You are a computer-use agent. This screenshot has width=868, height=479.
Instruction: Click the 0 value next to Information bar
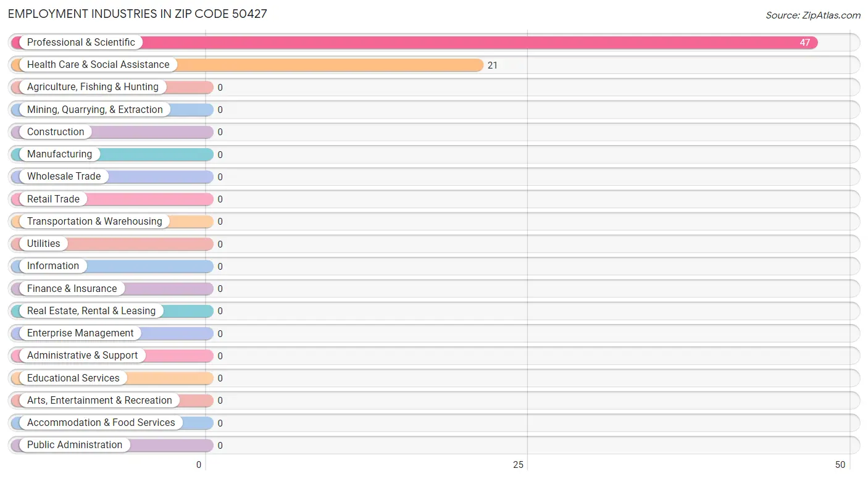[x=220, y=266]
